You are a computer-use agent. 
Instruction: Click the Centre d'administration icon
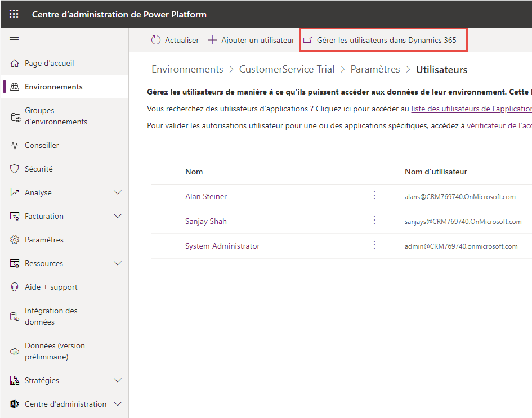point(15,404)
